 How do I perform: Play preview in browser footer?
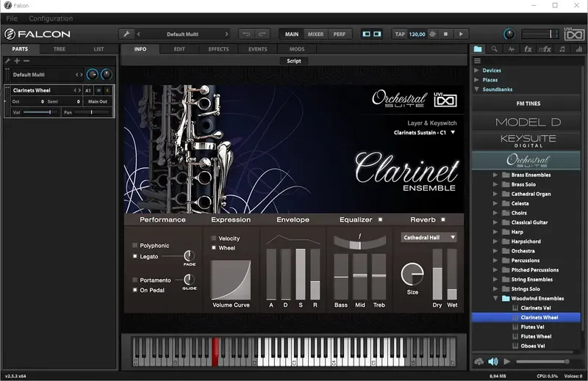(507, 361)
